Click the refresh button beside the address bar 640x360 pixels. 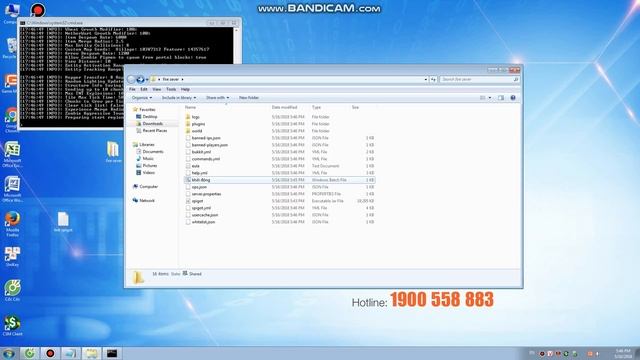[433, 79]
